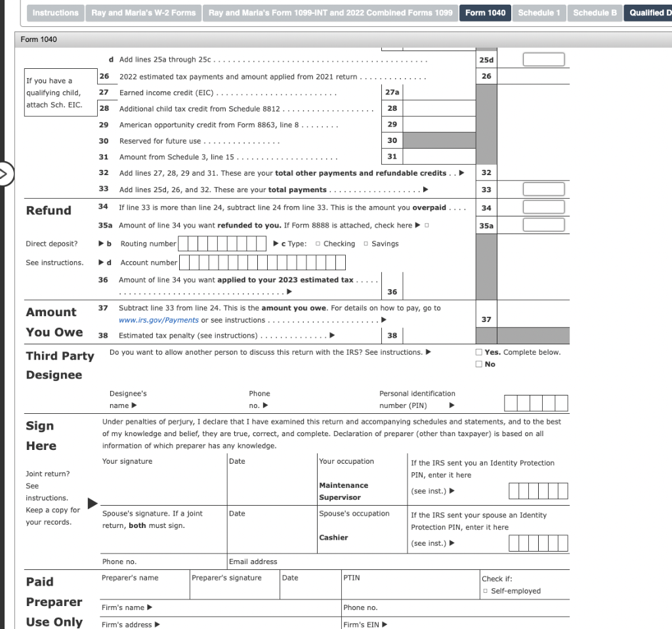Image resolution: width=672 pixels, height=629 pixels.
Task: Expand the left sidebar arrow
Action: coord(4,174)
